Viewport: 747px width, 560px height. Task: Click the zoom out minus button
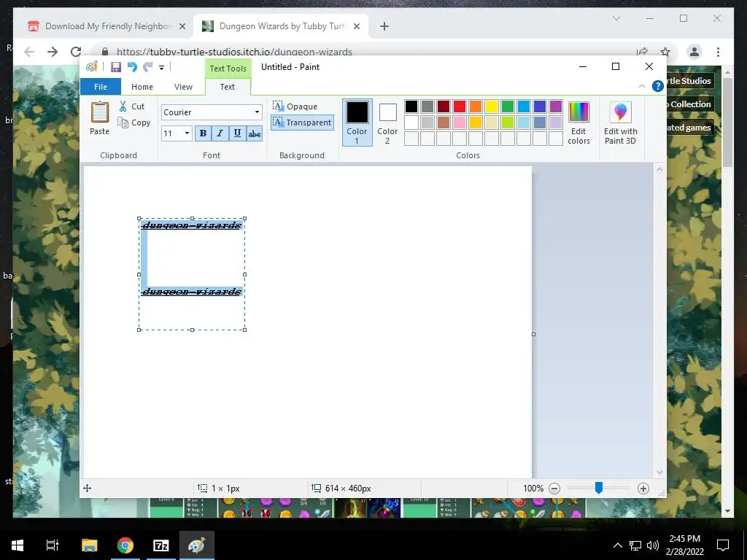click(554, 488)
